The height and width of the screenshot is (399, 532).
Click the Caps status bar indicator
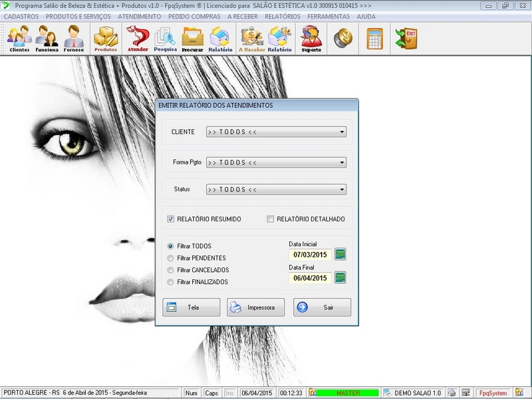point(211,393)
